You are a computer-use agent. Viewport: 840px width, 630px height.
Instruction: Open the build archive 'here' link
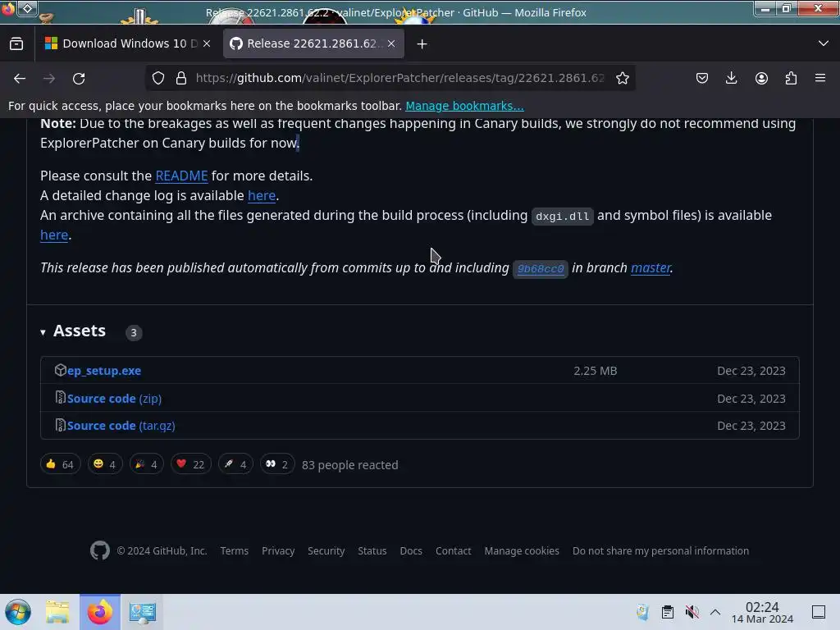coord(54,235)
